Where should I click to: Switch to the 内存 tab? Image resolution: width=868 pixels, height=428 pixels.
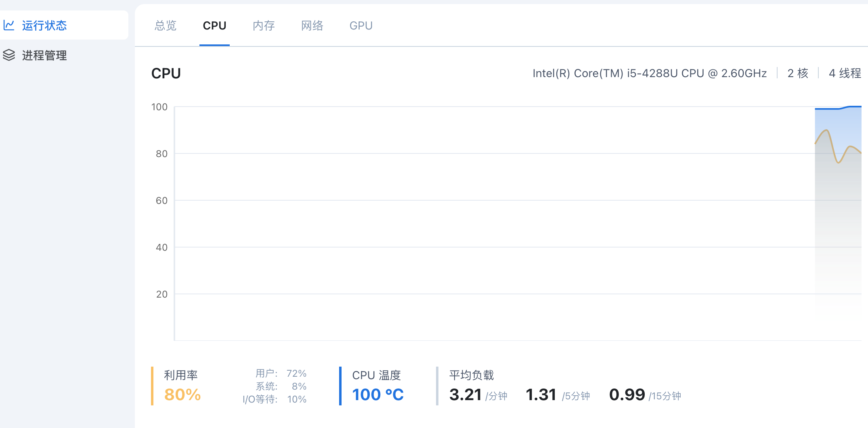point(264,26)
